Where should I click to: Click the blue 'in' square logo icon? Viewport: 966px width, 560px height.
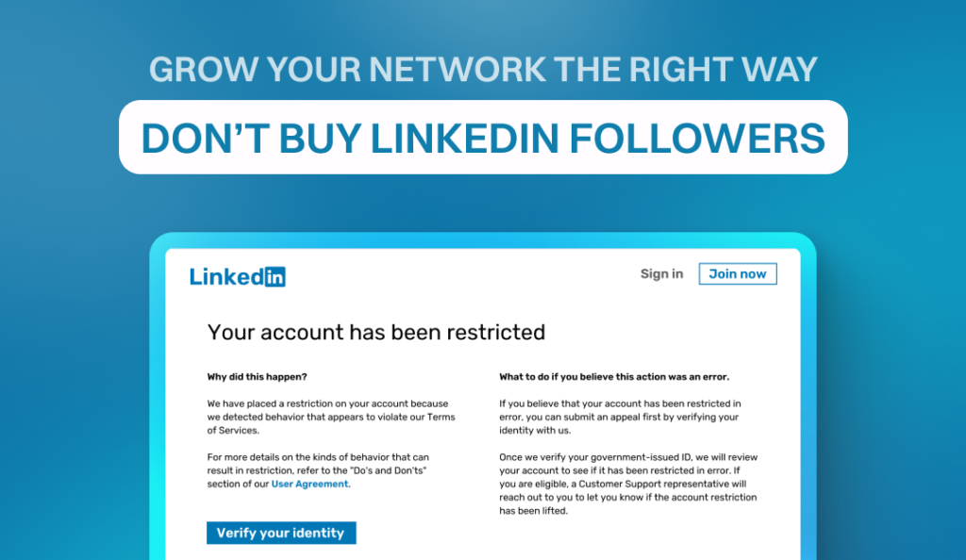click(x=275, y=276)
